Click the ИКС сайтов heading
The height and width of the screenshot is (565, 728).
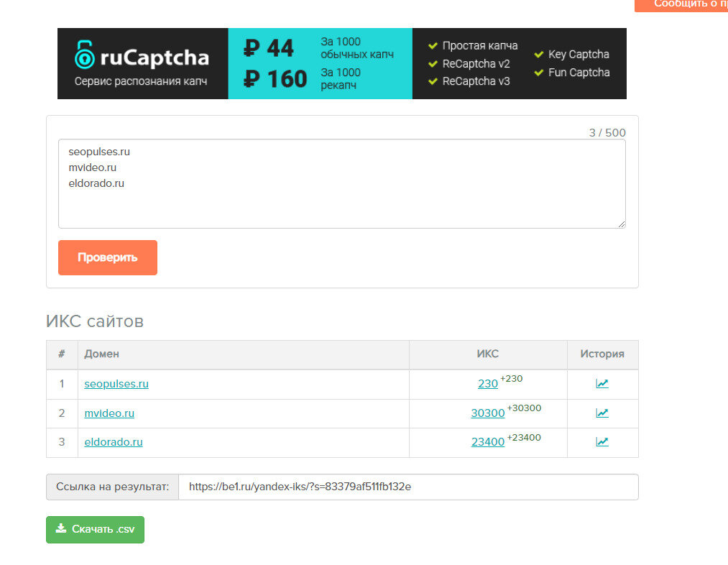95,321
